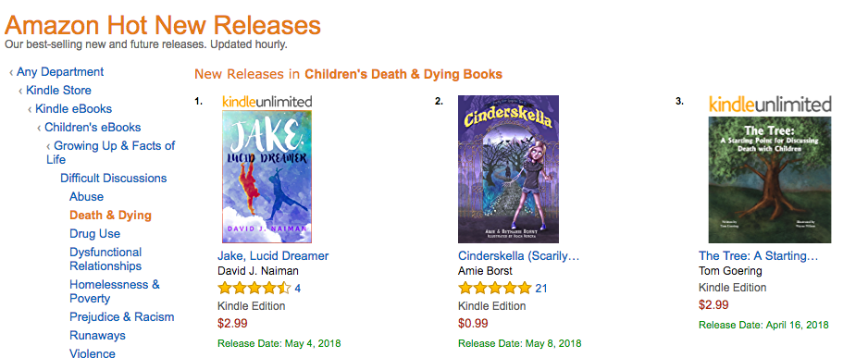868x358 pixels.
Task: Open Children's eBooks category
Action: pyautogui.click(x=93, y=128)
